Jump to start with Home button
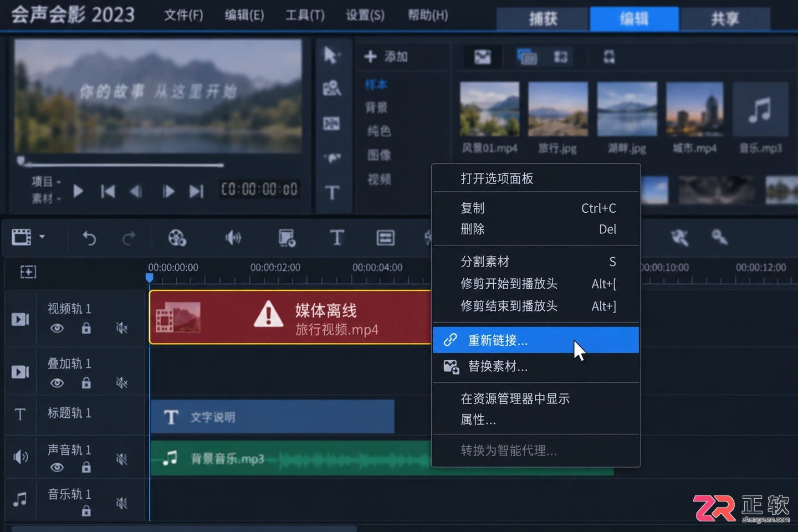The width and height of the screenshot is (798, 532). [x=108, y=192]
